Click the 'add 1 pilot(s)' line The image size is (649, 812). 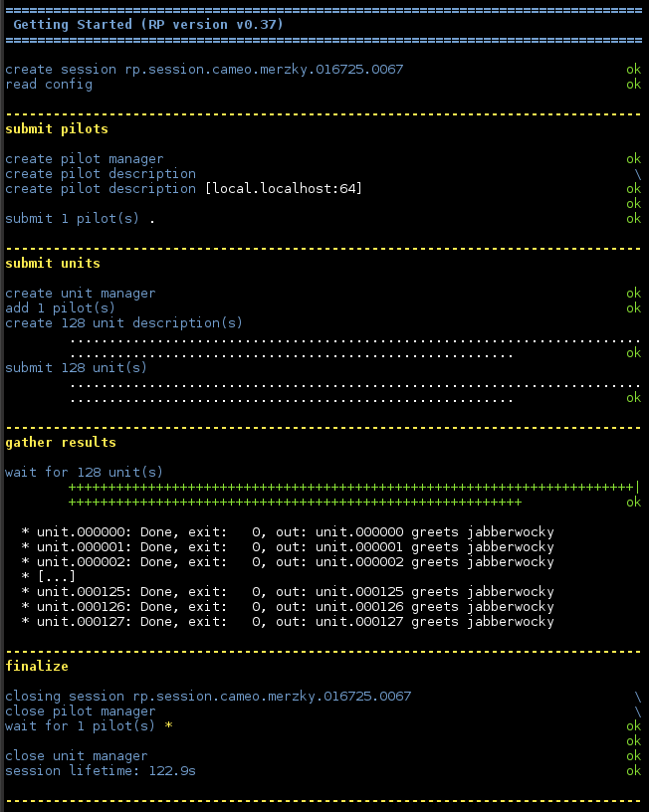pos(60,308)
